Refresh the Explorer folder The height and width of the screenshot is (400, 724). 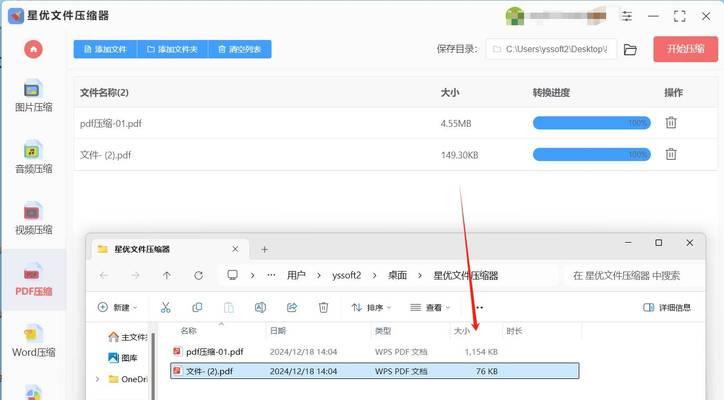point(199,275)
